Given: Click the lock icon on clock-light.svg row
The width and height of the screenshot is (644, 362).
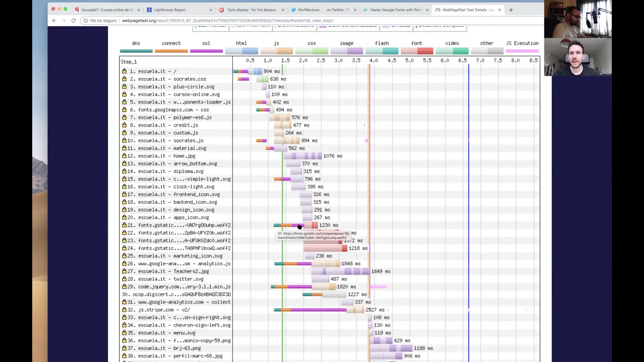Looking at the screenshot, I should pos(124,187).
